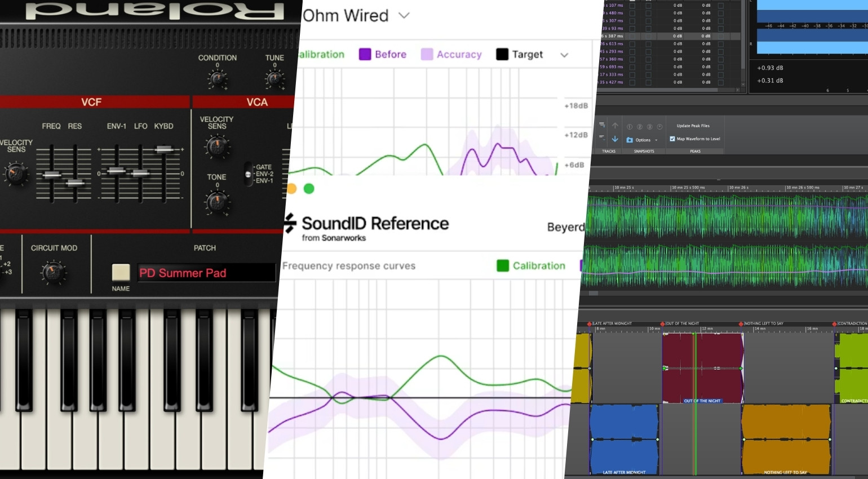Click the blue camera snapshot icon
Screen dimensions: 868x479
(x=630, y=140)
